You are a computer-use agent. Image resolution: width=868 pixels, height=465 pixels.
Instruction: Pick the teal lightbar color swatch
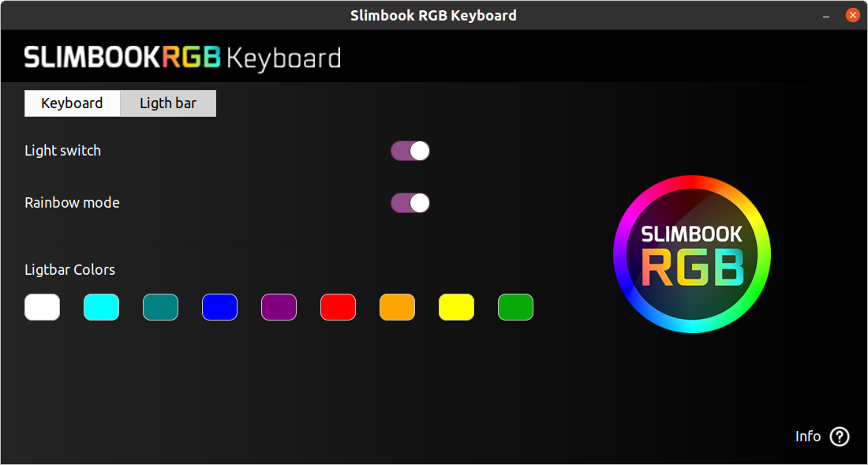(x=160, y=307)
